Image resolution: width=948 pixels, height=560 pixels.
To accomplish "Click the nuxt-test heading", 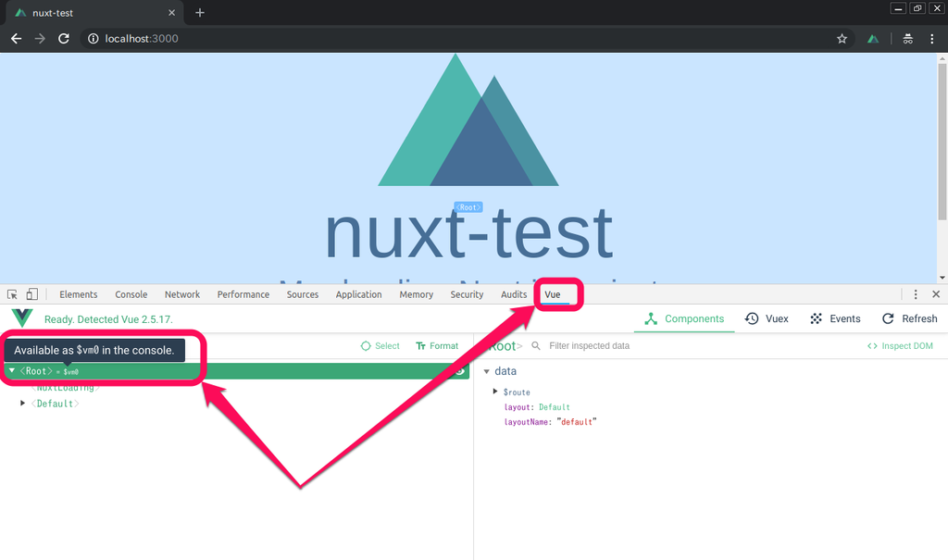I will tap(468, 232).
